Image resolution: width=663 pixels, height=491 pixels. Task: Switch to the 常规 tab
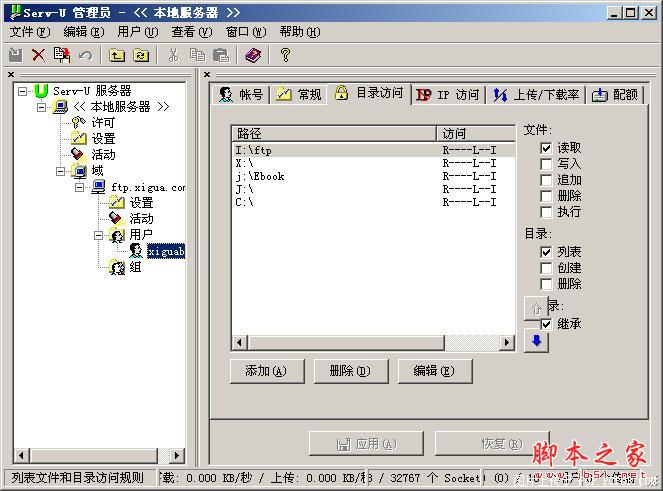click(x=299, y=94)
